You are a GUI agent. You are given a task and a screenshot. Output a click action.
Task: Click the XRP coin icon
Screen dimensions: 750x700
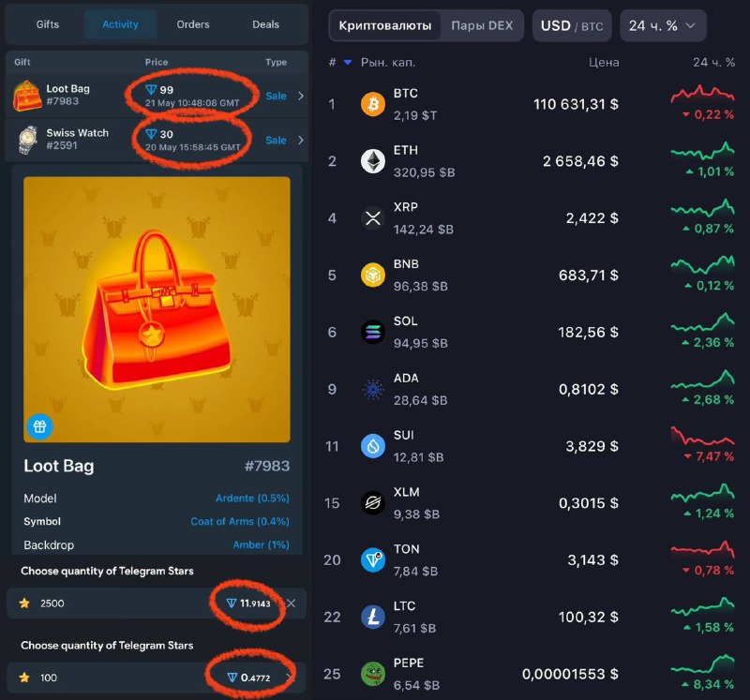pyautogui.click(x=372, y=218)
